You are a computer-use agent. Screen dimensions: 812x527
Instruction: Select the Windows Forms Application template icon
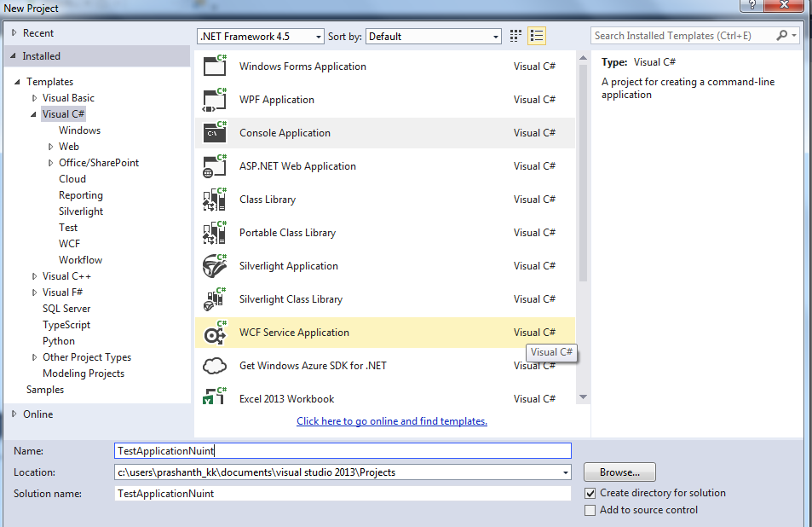(x=215, y=67)
